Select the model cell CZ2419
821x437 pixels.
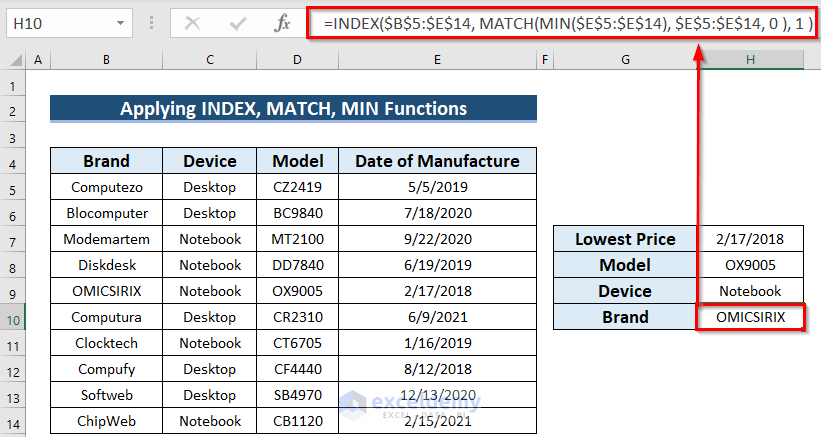click(297, 187)
